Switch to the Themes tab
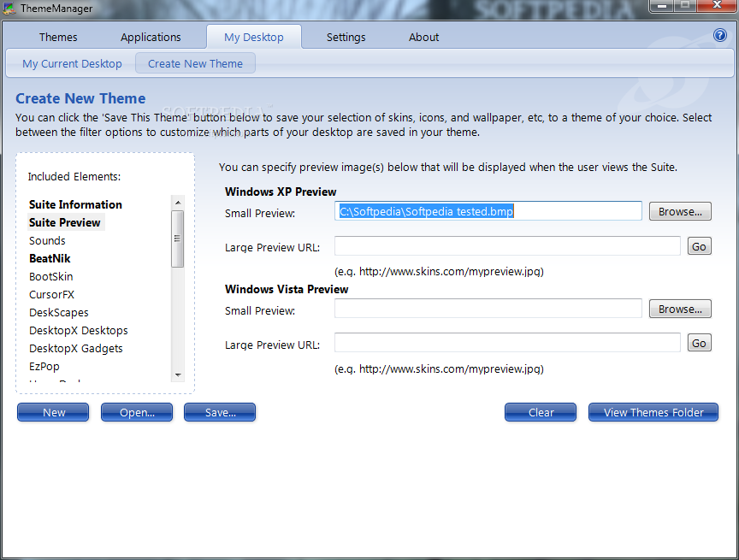 58,38
